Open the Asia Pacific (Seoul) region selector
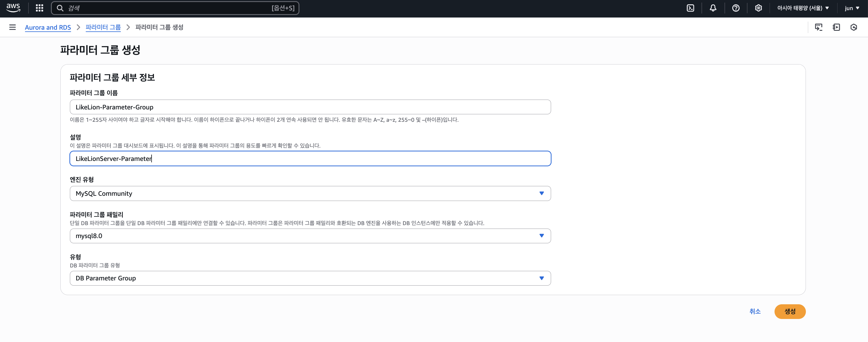Viewport: 868px width, 342px height. (x=803, y=8)
